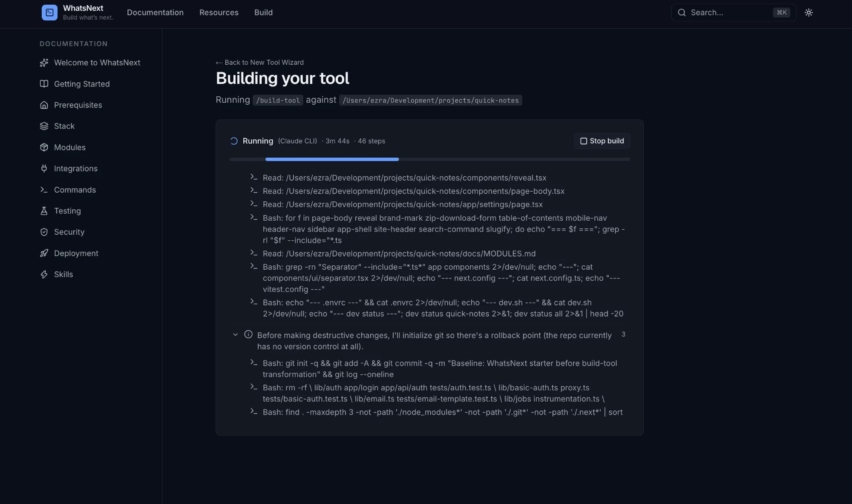
Task: Click the cube icon beside Modules
Action: click(x=44, y=147)
